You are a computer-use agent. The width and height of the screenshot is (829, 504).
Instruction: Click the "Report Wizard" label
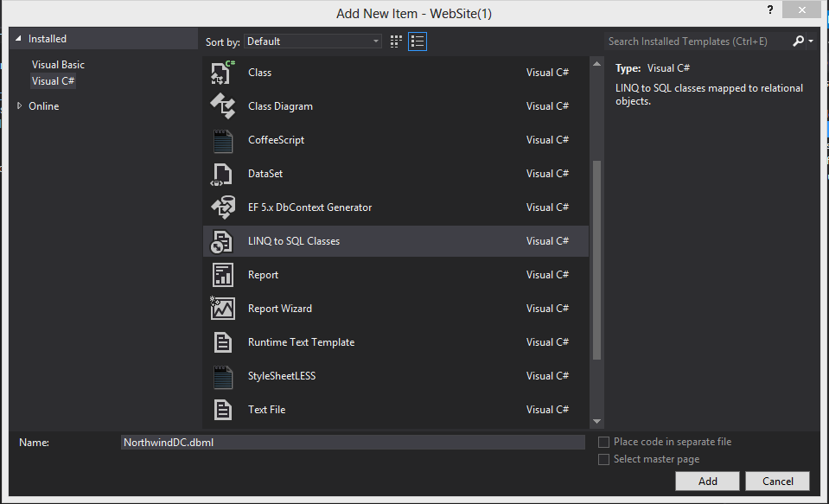coord(280,309)
